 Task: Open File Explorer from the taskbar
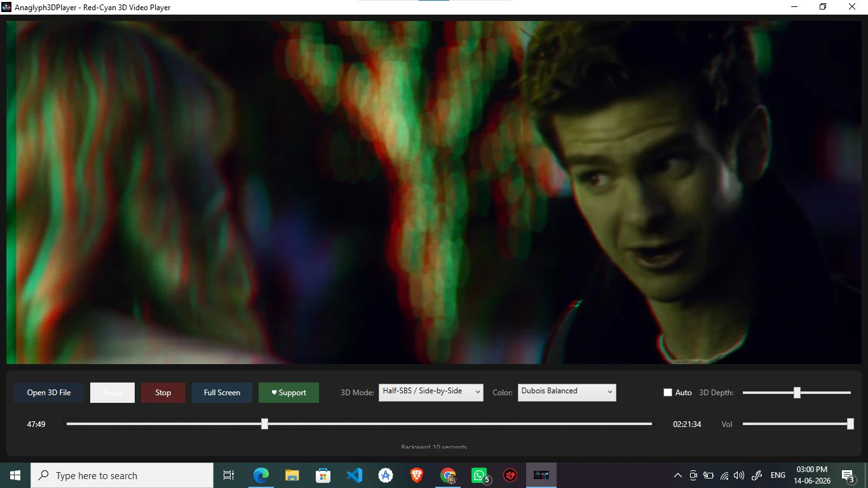292,475
